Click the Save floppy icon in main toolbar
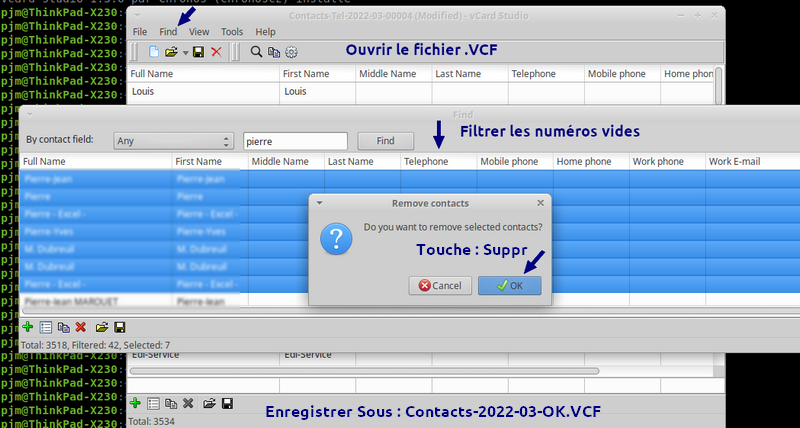The image size is (800, 428). click(x=198, y=52)
